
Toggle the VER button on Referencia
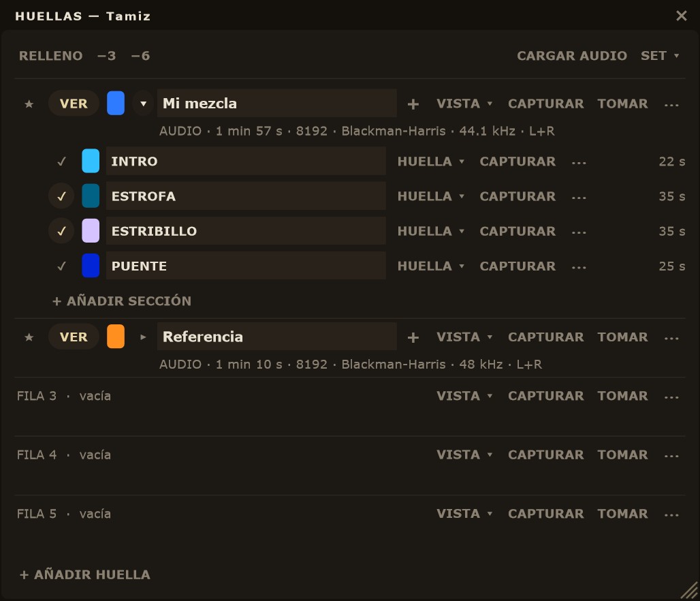[x=74, y=337]
